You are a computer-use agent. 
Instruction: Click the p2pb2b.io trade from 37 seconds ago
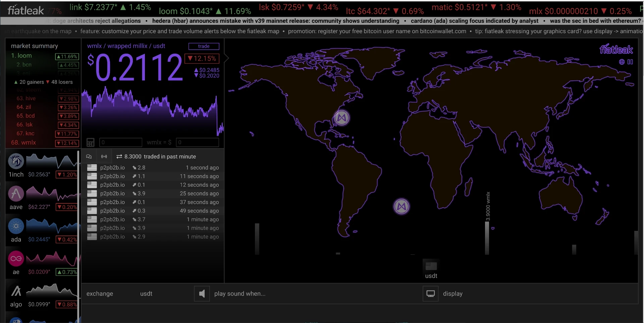tap(153, 202)
